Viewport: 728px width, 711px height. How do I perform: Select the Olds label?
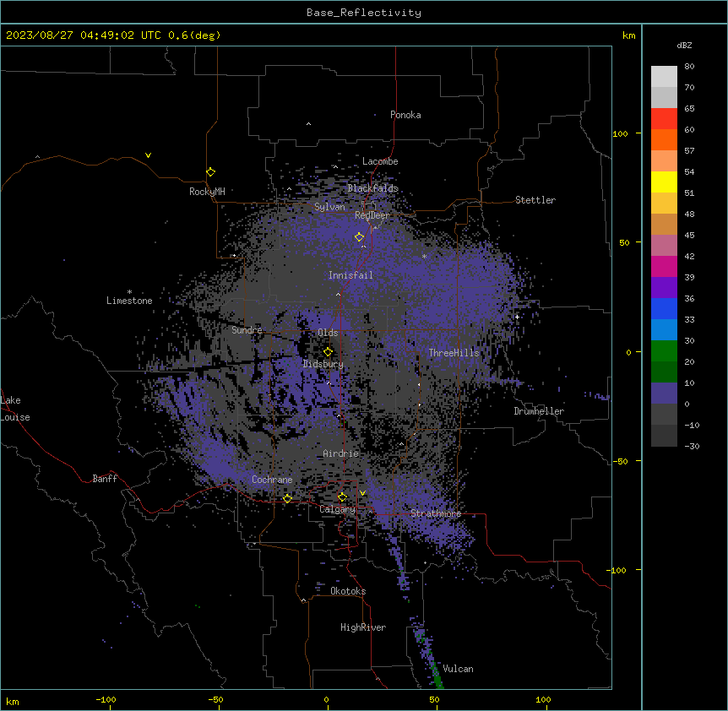tap(328, 333)
